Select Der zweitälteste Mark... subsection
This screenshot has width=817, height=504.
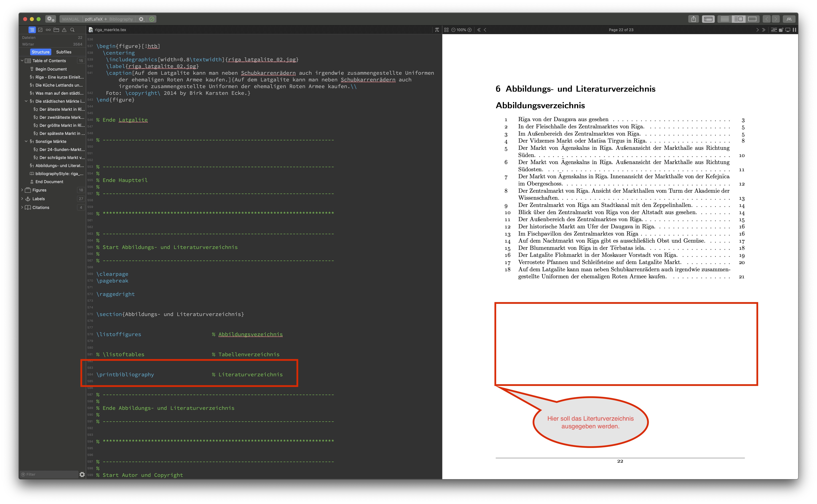[x=59, y=117]
